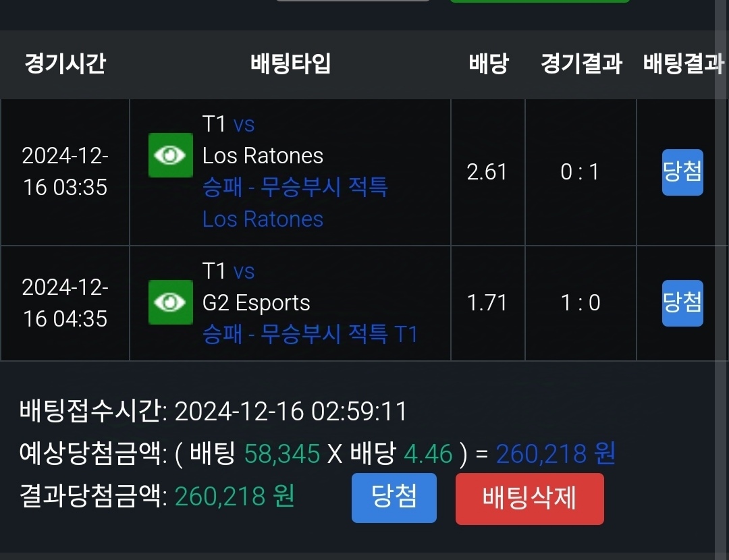Click the green eye icon for Los Ratones match

(x=170, y=155)
